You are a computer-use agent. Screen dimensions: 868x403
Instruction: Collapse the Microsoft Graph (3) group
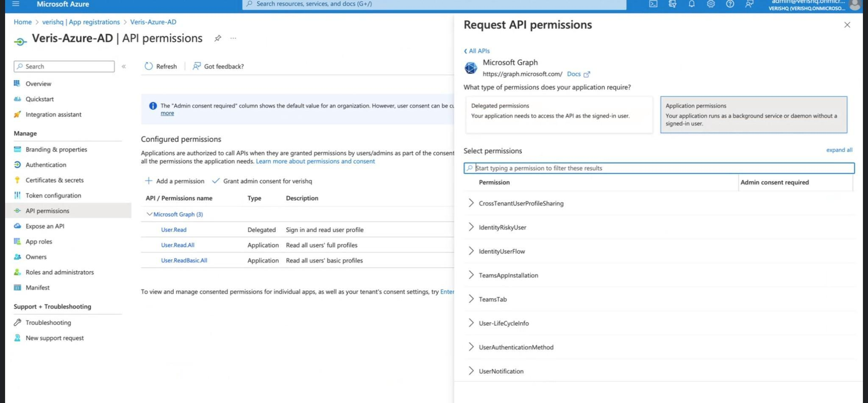point(149,214)
